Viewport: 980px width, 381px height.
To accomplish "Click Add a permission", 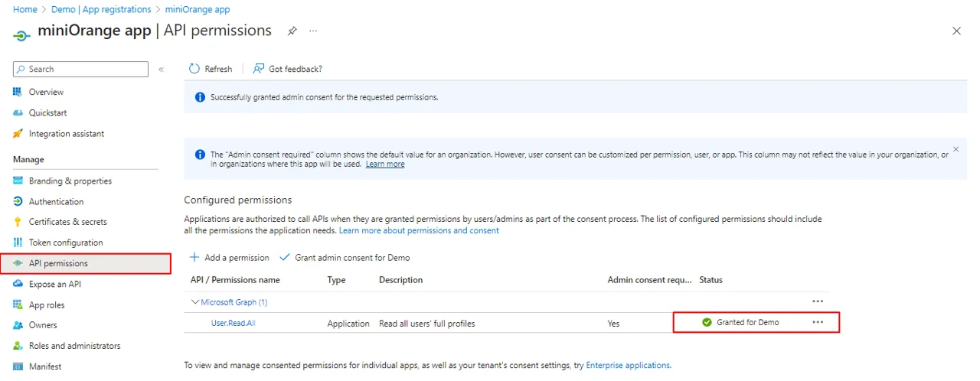I will (230, 258).
